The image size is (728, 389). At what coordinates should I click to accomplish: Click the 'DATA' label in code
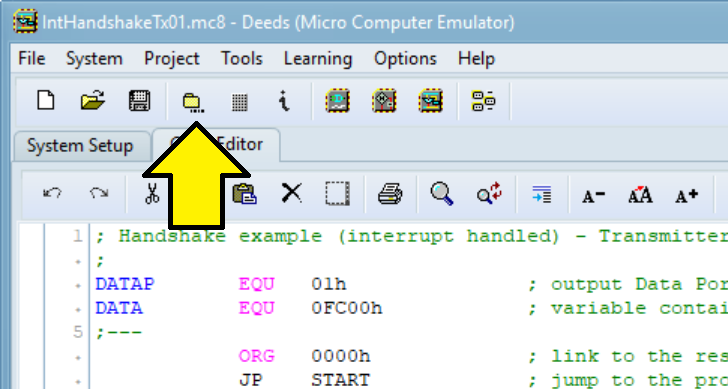pos(119,308)
